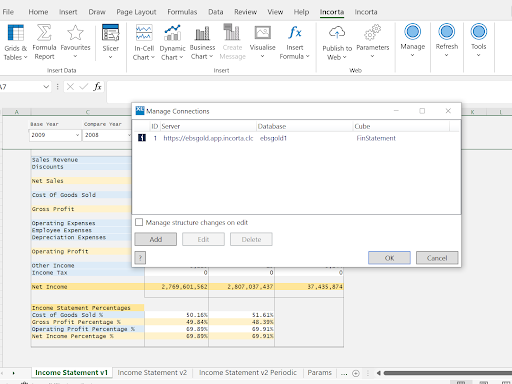The image size is (512, 384).
Task: Expand the Base Year 2009 dropdown
Action: (x=77, y=135)
